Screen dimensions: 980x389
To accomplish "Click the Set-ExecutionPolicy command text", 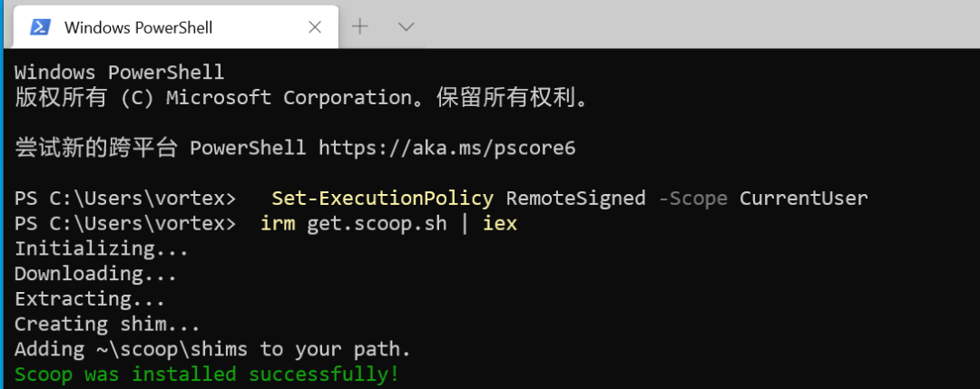I will pos(383,198).
